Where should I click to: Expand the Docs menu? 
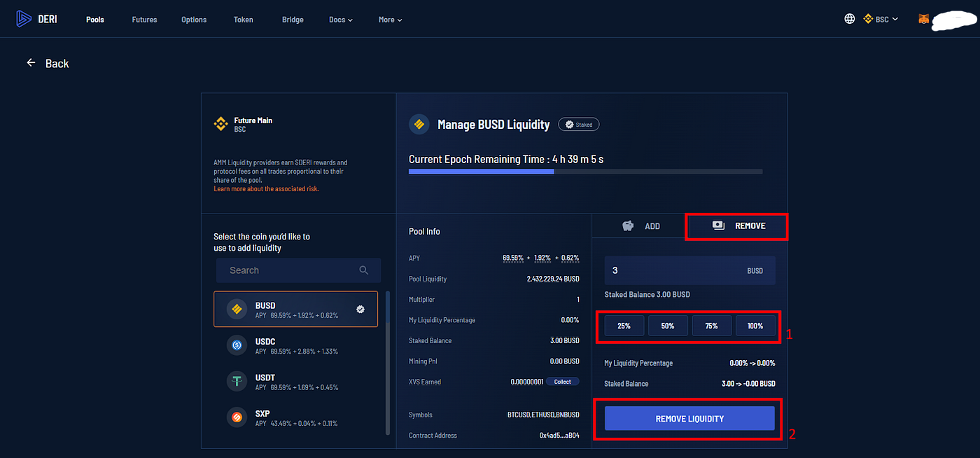[340, 20]
